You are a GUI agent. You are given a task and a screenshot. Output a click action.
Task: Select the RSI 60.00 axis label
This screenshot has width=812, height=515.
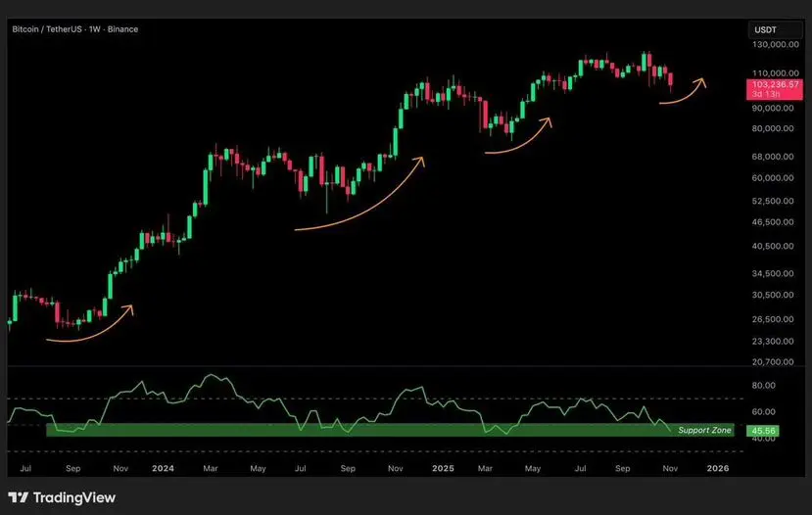pos(763,412)
